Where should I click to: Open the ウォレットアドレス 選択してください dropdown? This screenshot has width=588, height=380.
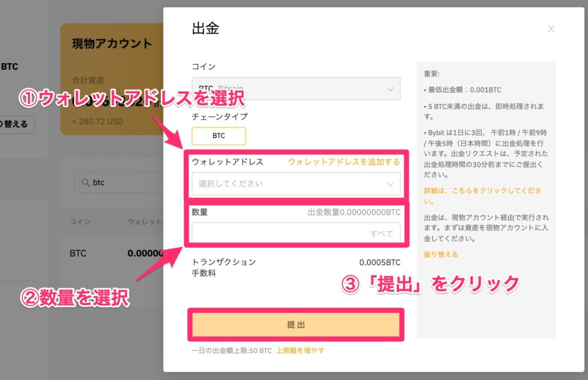tap(296, 184)
